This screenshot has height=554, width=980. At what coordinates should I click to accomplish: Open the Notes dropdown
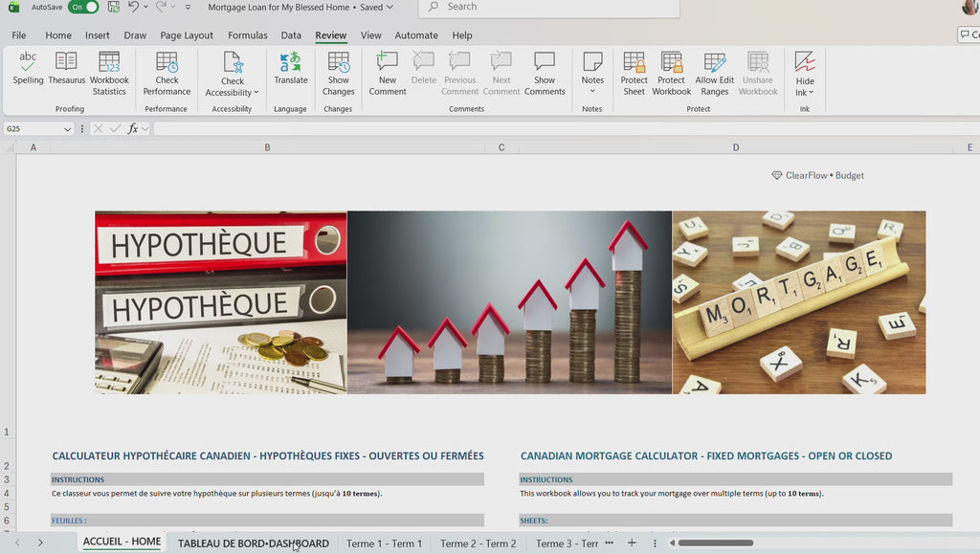(592, 74)
